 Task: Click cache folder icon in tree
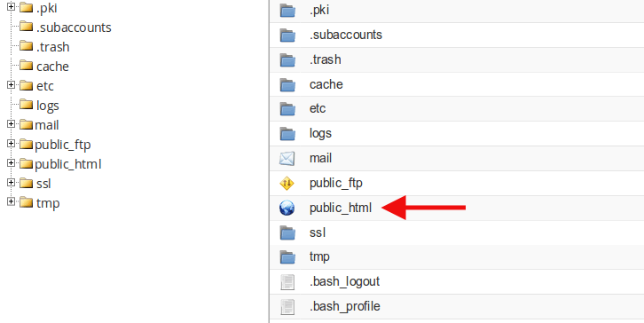coord(26,66)
